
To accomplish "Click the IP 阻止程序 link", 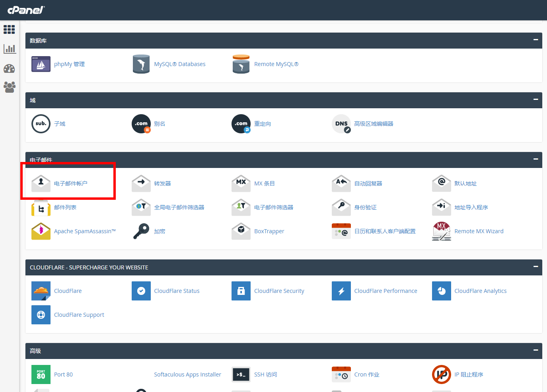I will coord(469,374).
